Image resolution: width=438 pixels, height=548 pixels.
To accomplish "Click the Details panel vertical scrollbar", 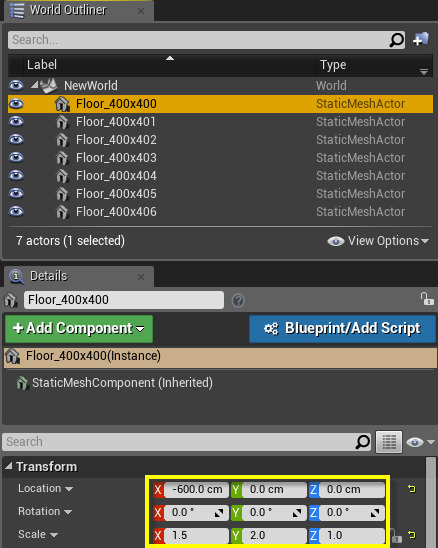I will [431, 502].
